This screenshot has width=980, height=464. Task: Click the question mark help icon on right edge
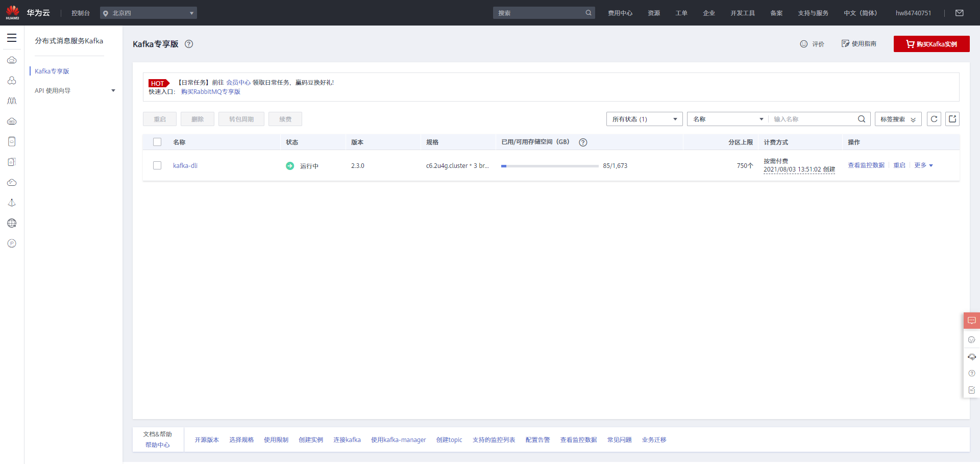tap(972, 373)
